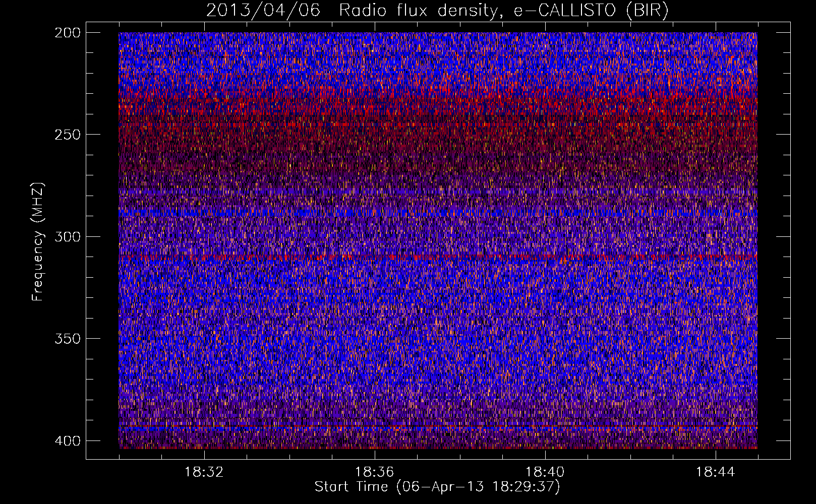Click the 18:36 time tick label
Screen dimensions: 816x504
375,472
